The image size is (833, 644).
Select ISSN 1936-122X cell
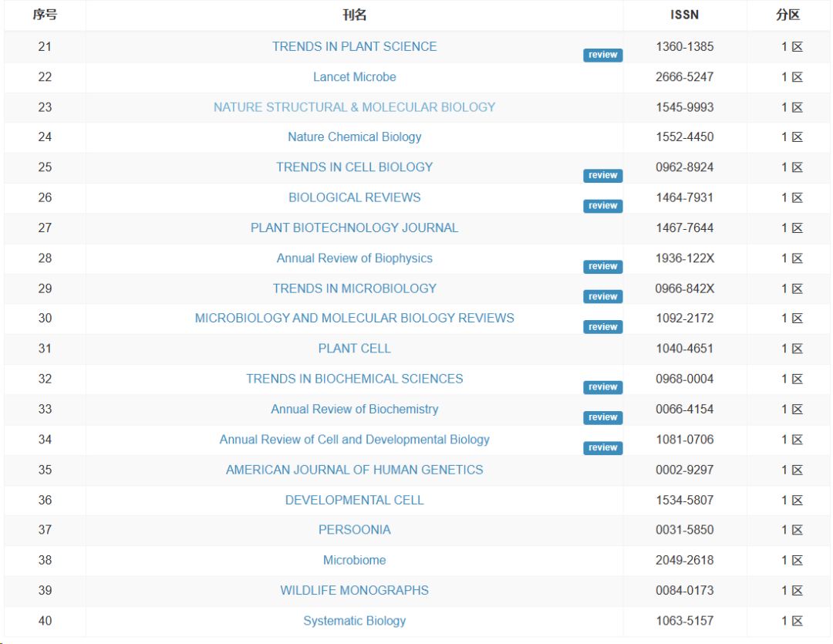684,258
